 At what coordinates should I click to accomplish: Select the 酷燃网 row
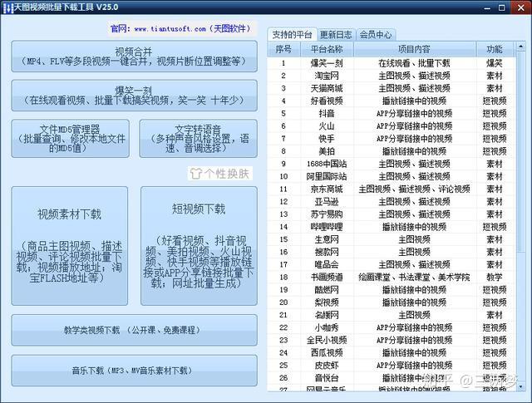coord(392,290)
